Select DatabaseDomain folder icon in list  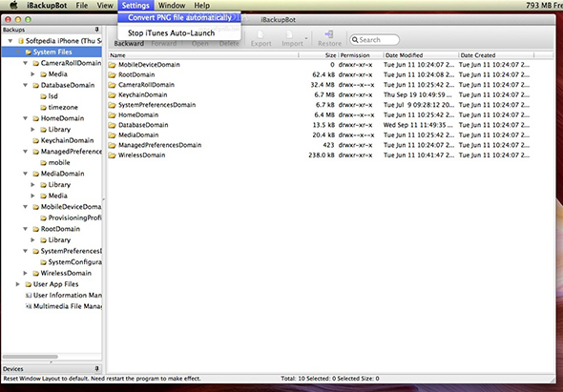pyautogui.click(x=112, y=125)
